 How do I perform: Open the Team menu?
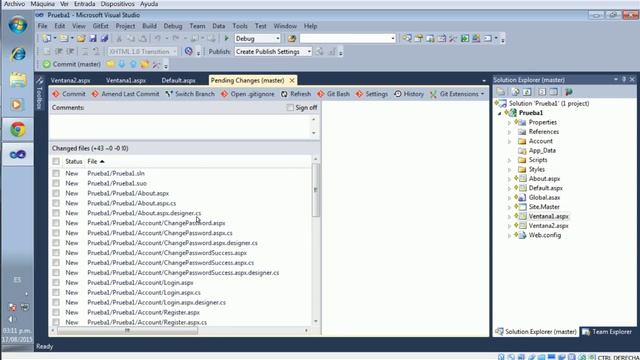(197, 26)
